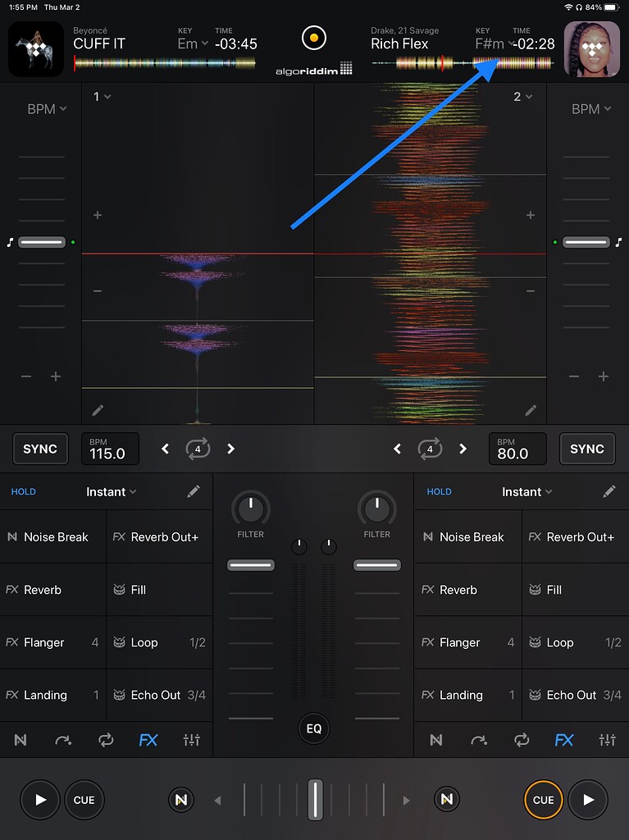Click the crossfader handle
This screenshot has height=840, width=629.
315,799
